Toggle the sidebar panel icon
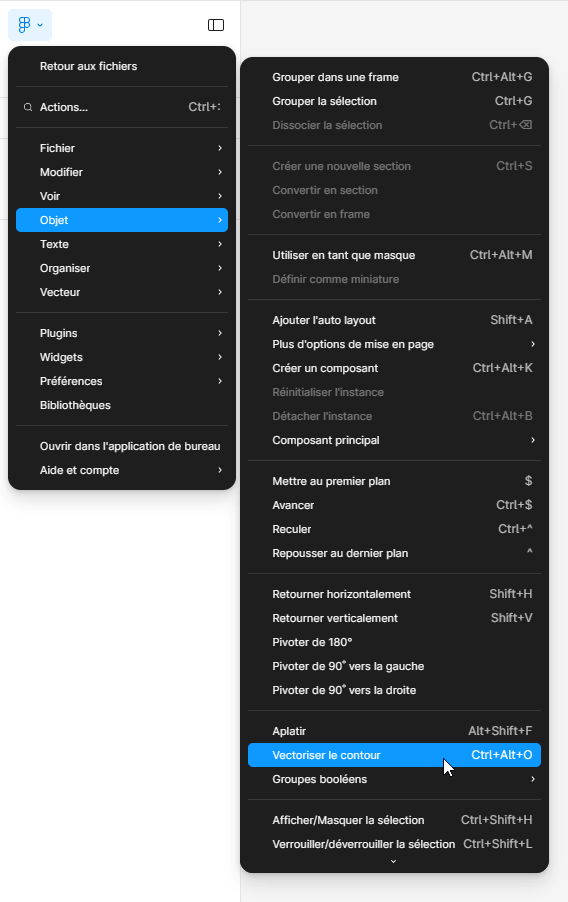568x902 pixels. [x=216, y=25]
